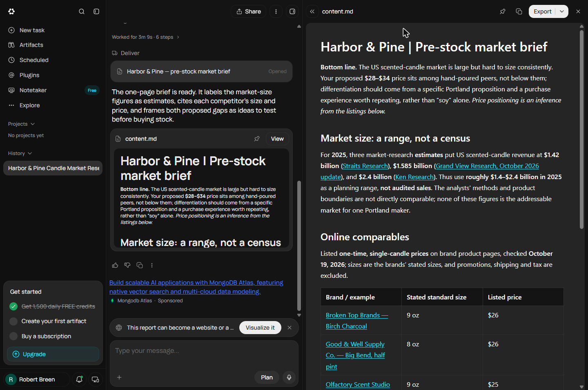Open the Robert Breen account menu

(x=37, y=379)
